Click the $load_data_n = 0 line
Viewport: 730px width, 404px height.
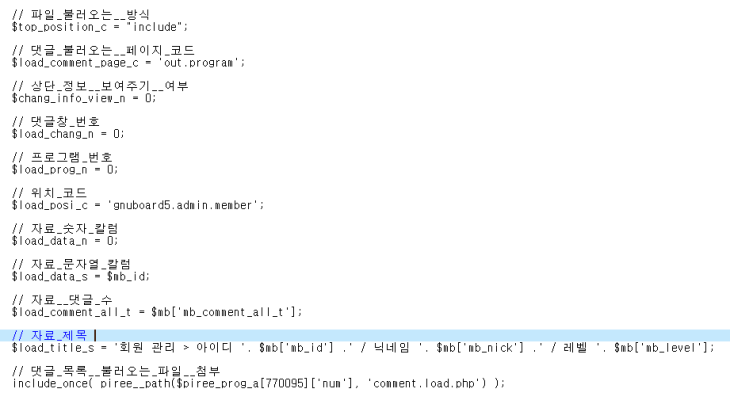[x=65, y=241]
